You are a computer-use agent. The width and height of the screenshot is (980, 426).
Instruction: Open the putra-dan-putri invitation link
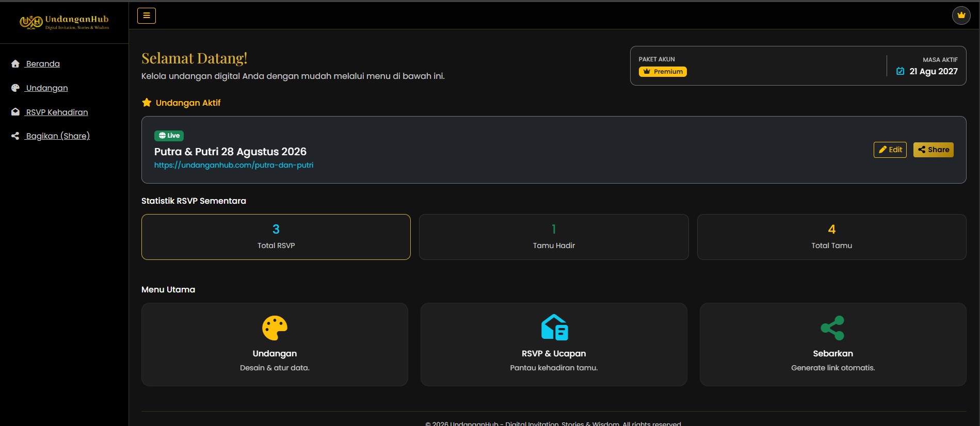click(234, 165)
